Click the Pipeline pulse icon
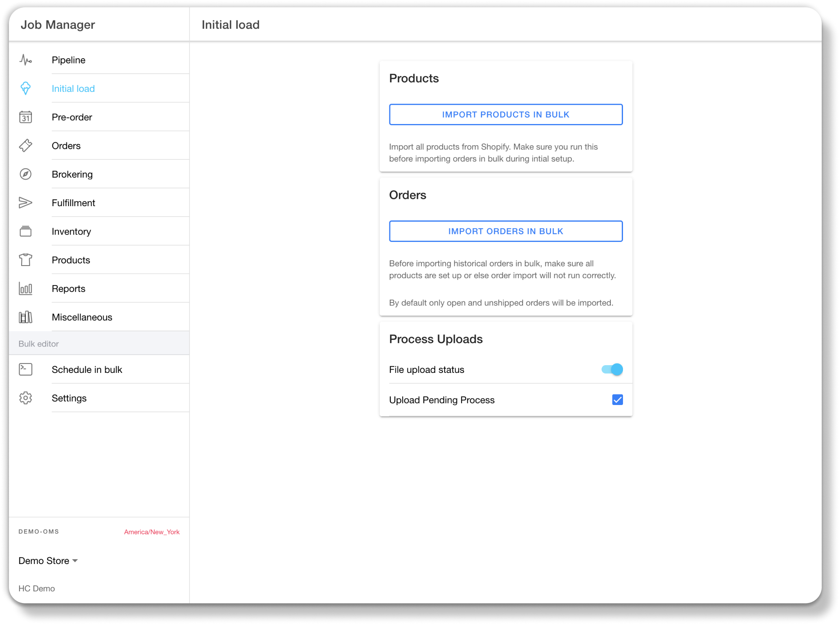Screen dimensions: 840x625 pos(26,60)
